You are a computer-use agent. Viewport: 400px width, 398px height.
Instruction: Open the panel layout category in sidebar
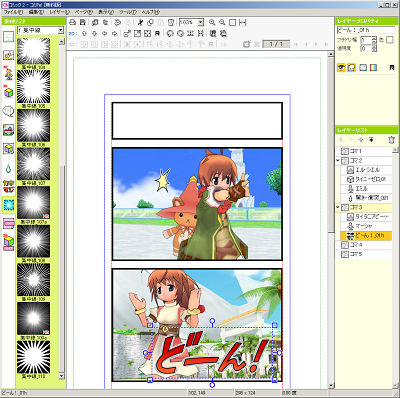click(8, 37)
